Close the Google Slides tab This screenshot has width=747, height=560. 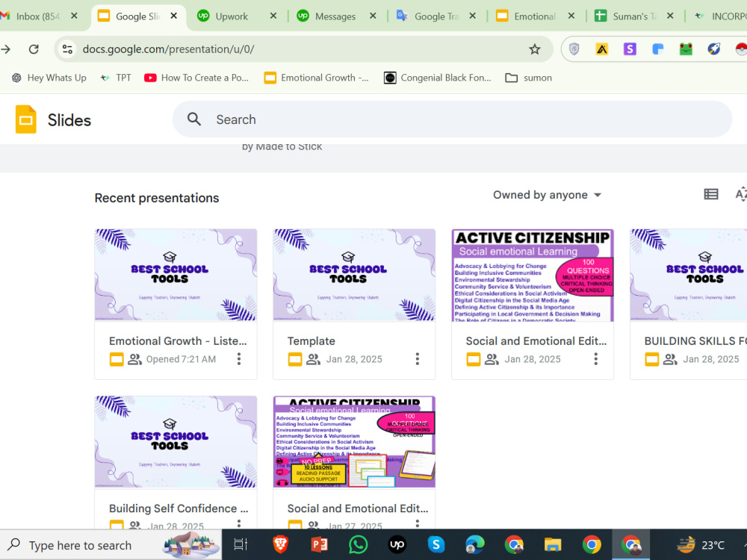174,16
